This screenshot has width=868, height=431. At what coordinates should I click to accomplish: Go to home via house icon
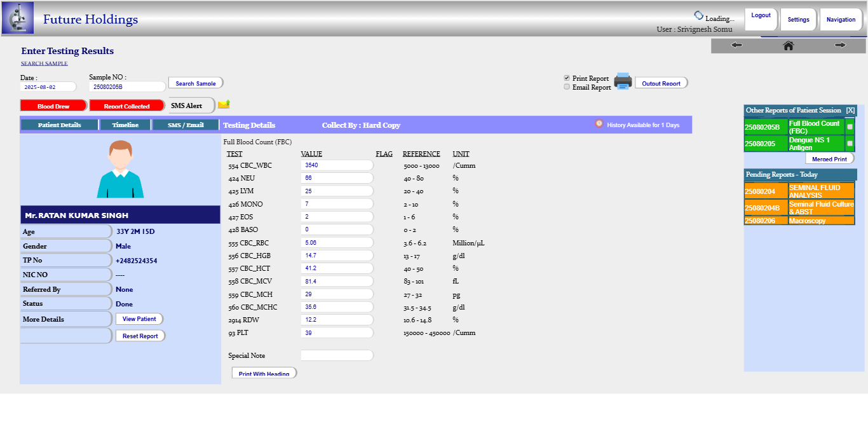pos(789,46)
